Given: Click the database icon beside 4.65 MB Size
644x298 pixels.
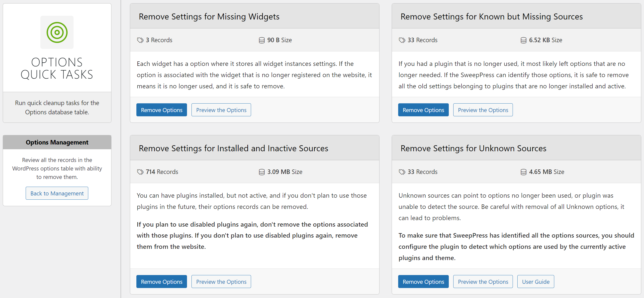Looking at the screenshot, I should [x=523, y=172].
